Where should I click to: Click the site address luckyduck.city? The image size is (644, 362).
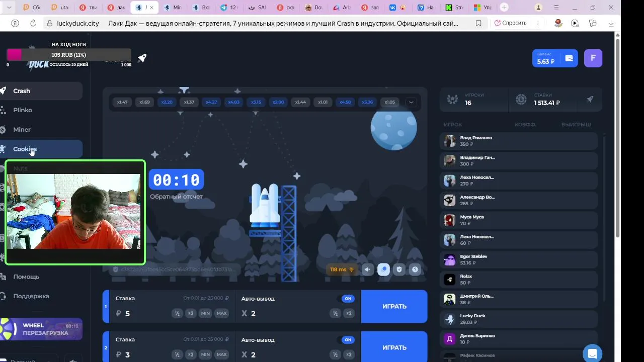(x=79, y=23)
